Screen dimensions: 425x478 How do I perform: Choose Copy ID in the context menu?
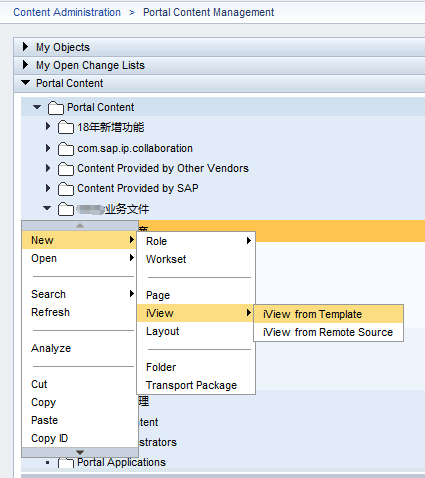coord(79,438)
